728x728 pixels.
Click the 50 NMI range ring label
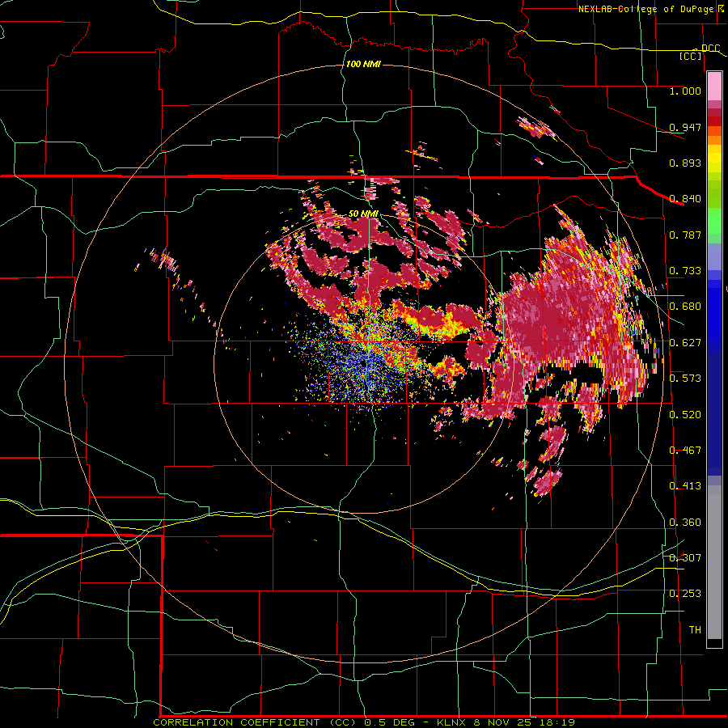click(x=363, y=214)
